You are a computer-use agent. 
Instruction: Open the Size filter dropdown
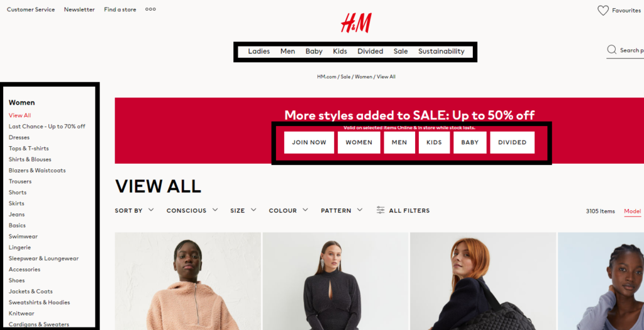[x=243, y=210]
